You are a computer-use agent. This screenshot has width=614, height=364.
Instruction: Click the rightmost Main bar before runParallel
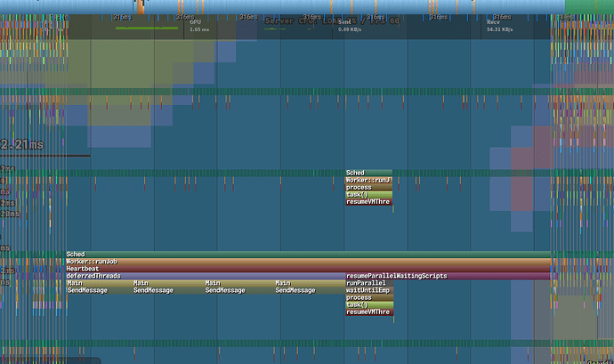[310, 283]
